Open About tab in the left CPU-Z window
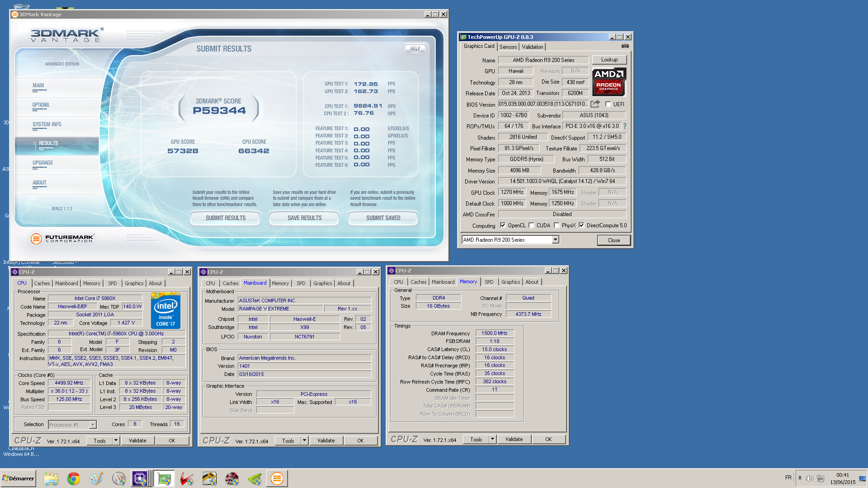This screenshot has height=488, width=868. click(156, 283)
